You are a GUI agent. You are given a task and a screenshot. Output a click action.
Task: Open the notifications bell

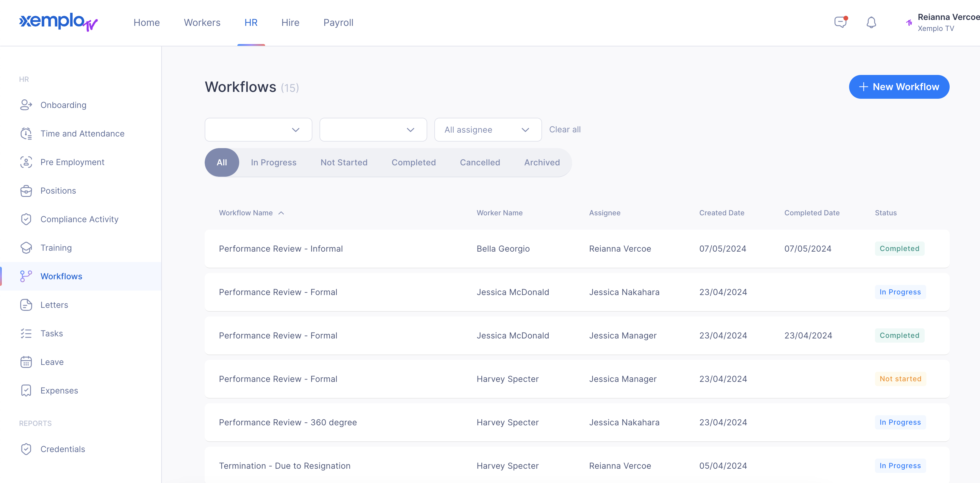click(x=871, y=22)
